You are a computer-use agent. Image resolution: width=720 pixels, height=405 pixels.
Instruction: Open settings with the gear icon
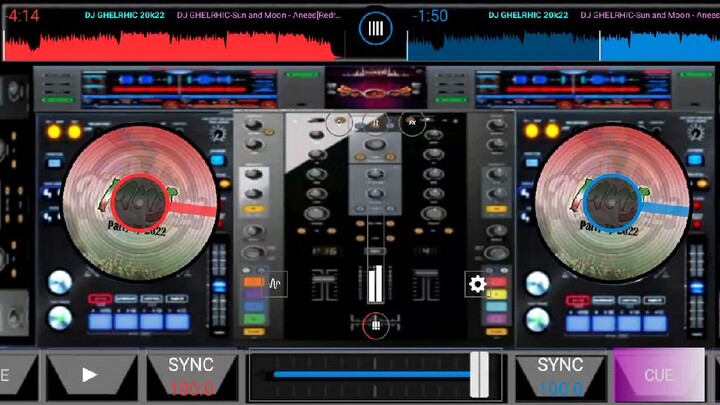click(477, 284)
